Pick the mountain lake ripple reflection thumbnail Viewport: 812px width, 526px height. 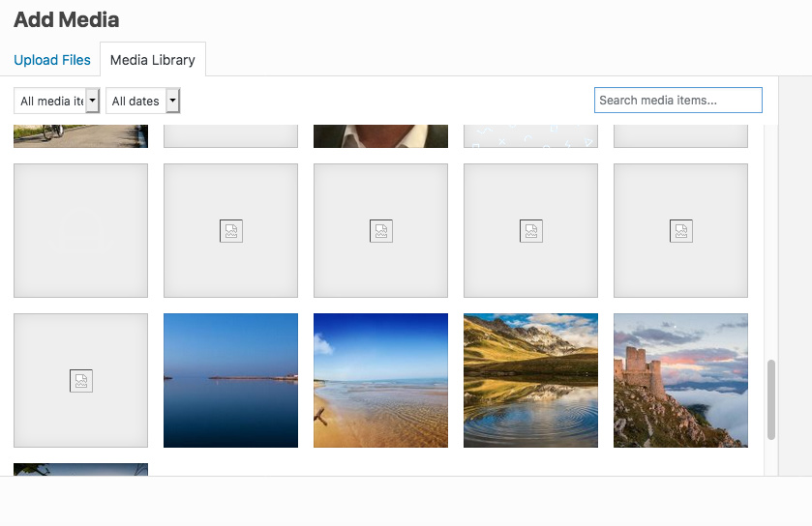(530, 380)
